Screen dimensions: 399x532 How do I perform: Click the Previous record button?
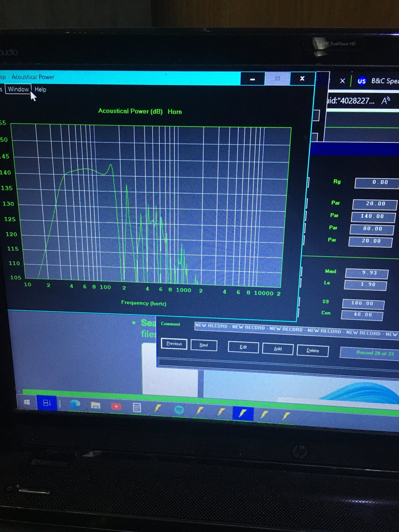pyautogui.click(x=174, y=344)
